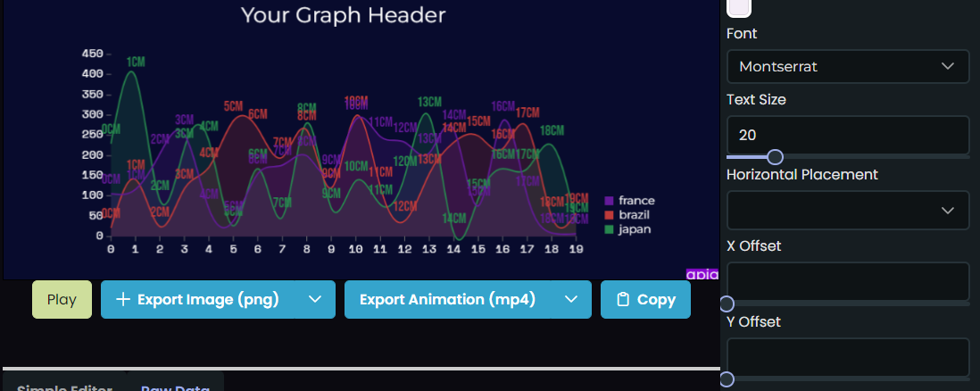Click the Text Size slider handle
Image resolution: width=980 pixels, height=391 pixels.
(775, 156)
